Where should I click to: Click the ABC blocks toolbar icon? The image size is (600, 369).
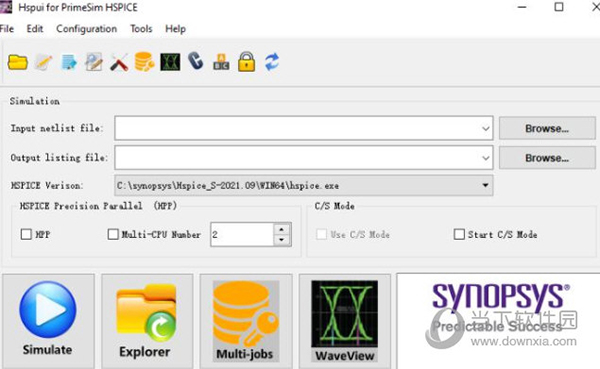point(221,62)
